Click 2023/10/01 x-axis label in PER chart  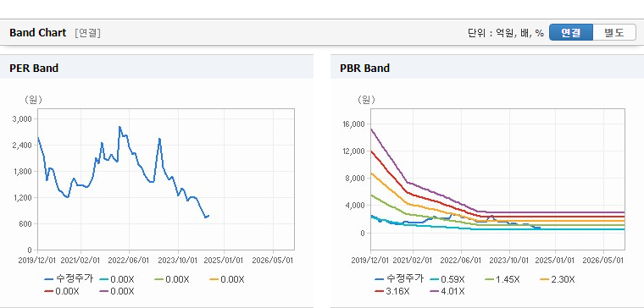[177, 260]
